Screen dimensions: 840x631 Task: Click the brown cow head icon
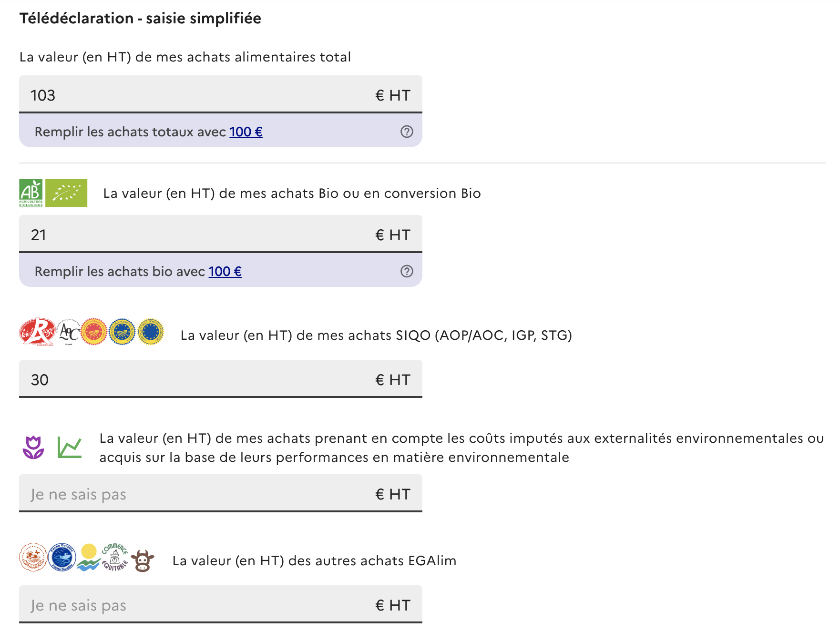click(x=143, y=560)
